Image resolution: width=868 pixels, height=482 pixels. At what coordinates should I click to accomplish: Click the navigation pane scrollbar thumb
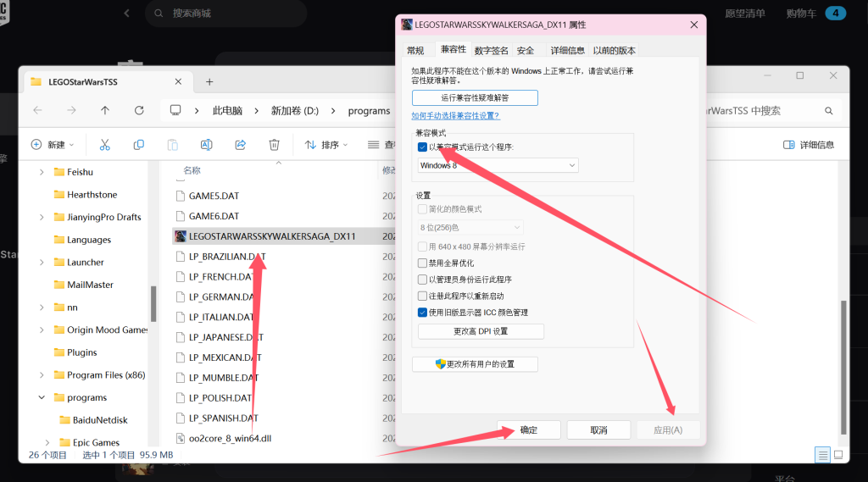point(153,304)
